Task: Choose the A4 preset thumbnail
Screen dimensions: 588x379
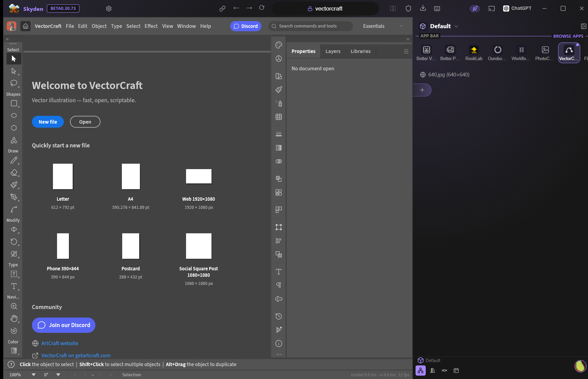Action: tap(131, 176)
